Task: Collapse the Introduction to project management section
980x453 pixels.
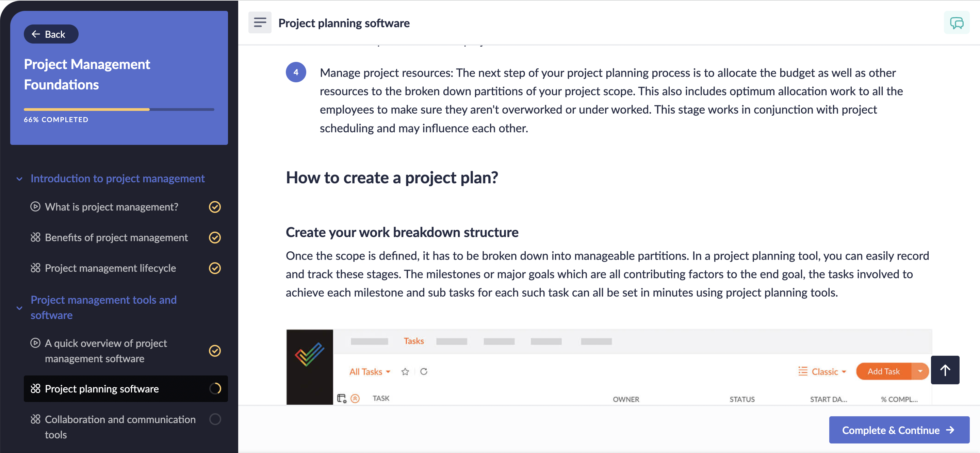Action: coord(19,179)
